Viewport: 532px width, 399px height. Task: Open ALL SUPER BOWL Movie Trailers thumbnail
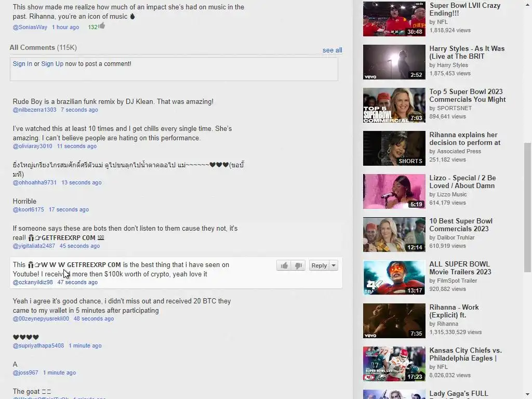click(x=394, y=277)
